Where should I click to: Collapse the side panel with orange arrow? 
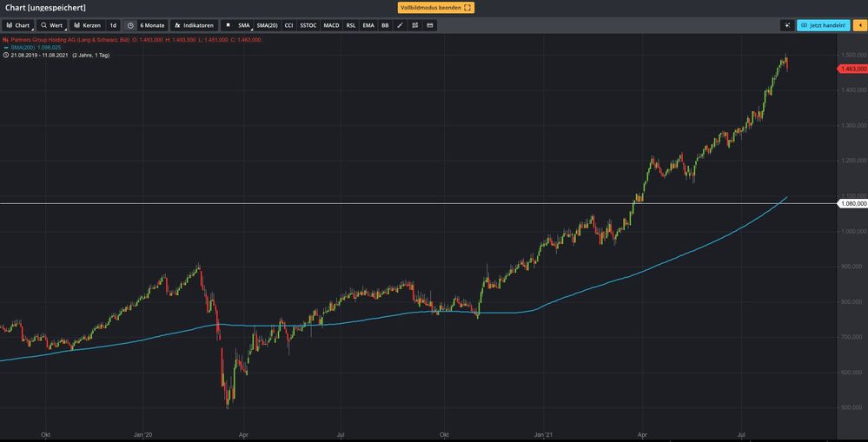pos(861,26)
